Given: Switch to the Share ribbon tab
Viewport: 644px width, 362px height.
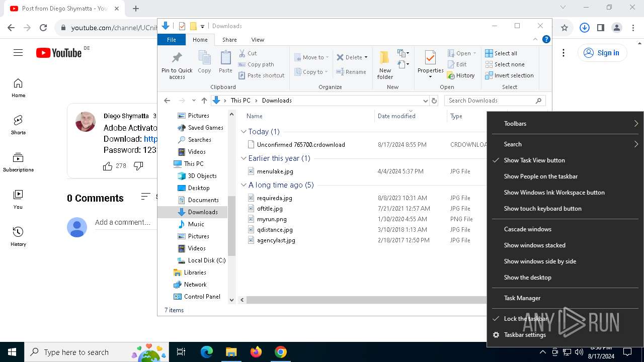Looking at the screenshot, I should point(229,40).
